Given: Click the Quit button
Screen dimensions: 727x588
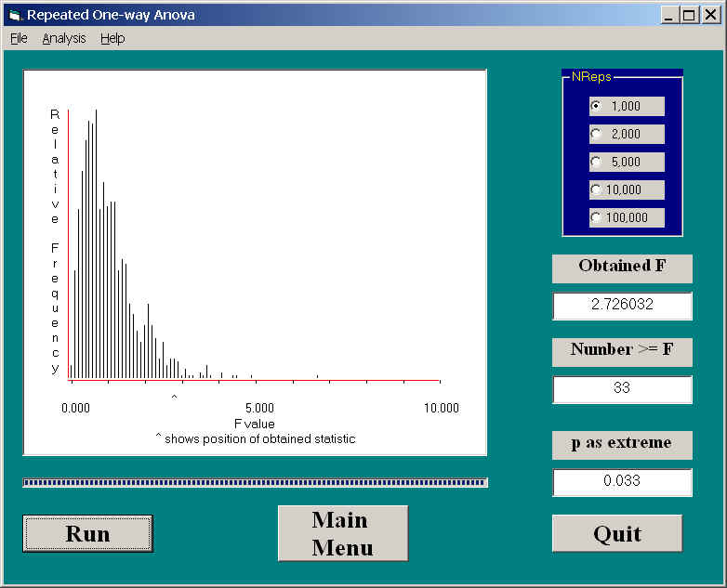Looking at the screenshot, I should point(617,533).
